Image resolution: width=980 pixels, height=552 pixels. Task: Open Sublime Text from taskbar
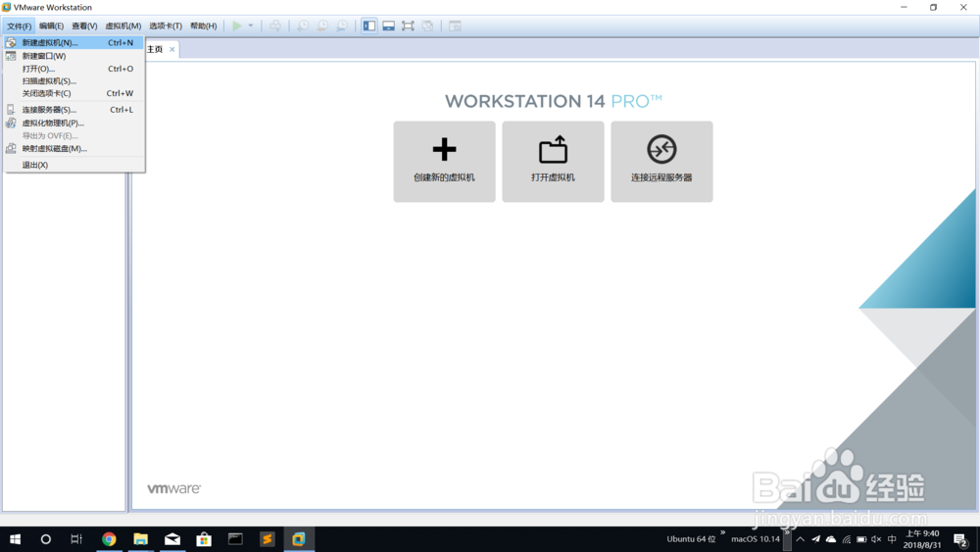tap(267, 539)
